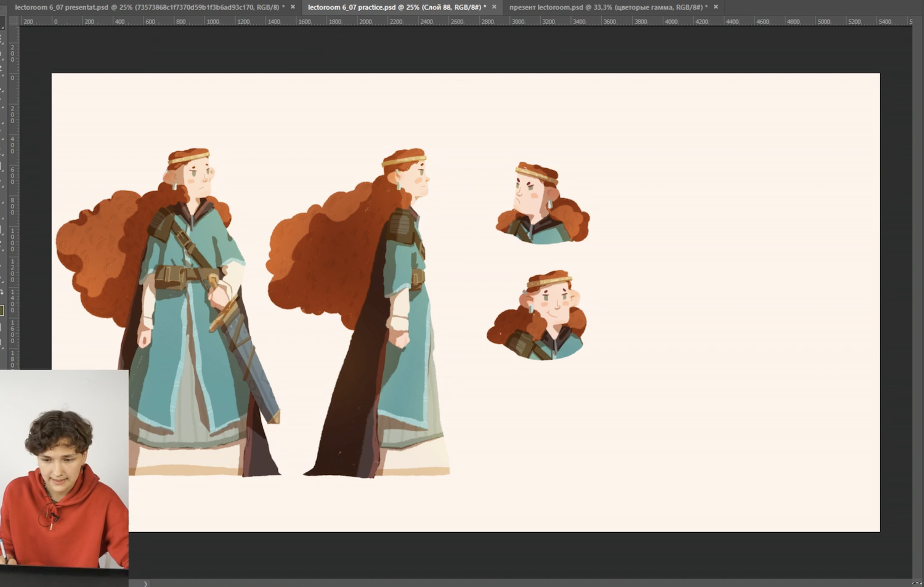Expand the status bar arrow menu
Viewport: 924px width, 587px height.
(145, 583)
